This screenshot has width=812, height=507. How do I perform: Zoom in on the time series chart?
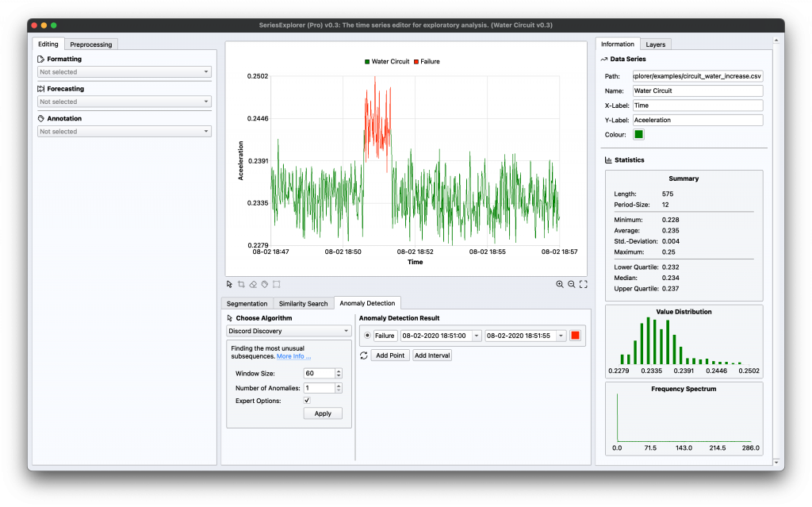tap(559, 284)
